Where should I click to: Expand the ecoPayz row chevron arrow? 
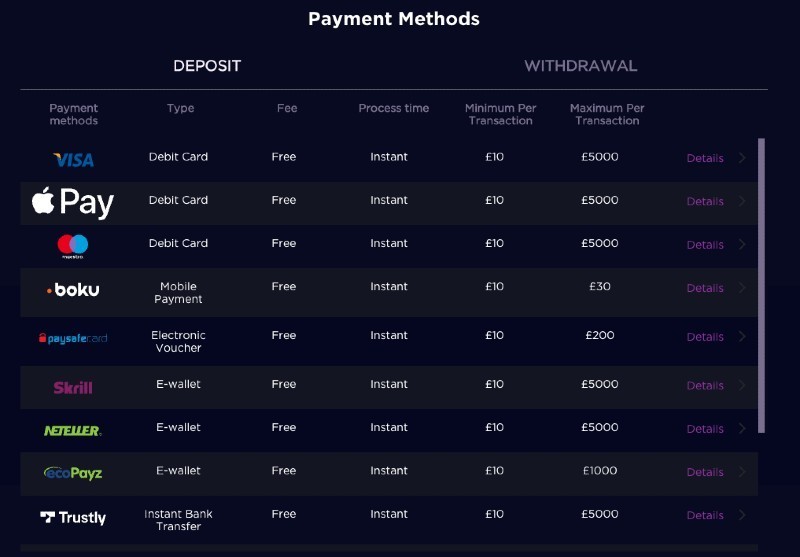tap(742, 472)
